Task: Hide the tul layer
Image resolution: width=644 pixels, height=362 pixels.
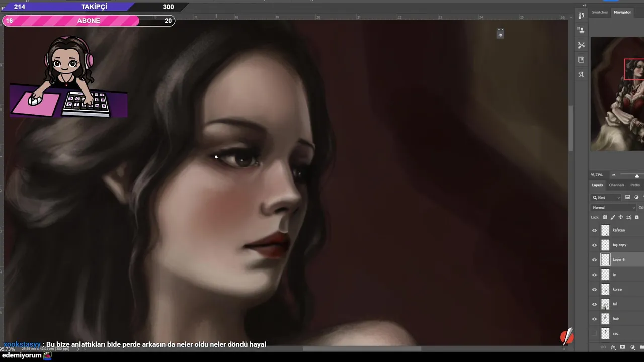Action: 594,304
